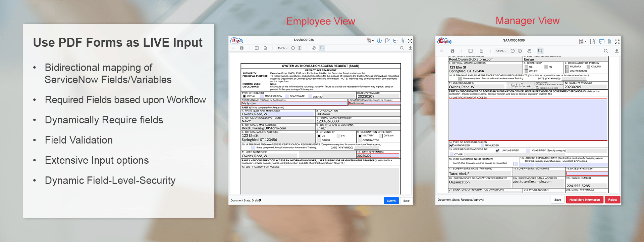
Task: Open hamburger menu in Manager View toolbar
Action: tap(441, 51)
